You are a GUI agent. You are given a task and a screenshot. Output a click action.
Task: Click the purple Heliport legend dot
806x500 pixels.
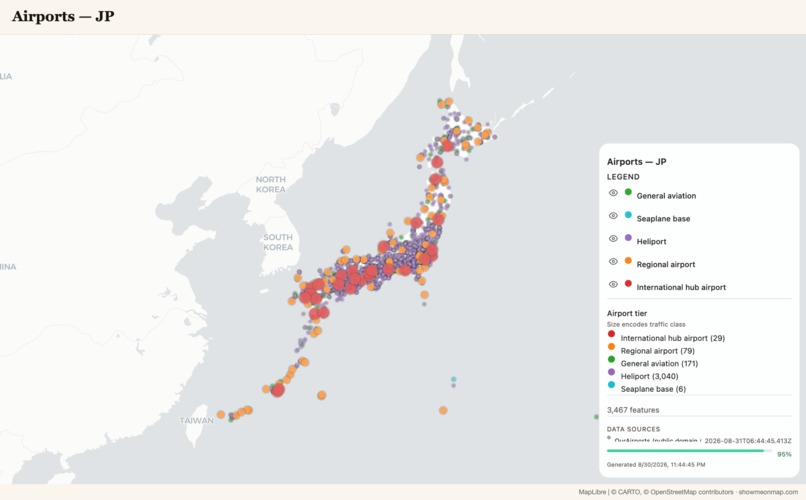[628, 238]
